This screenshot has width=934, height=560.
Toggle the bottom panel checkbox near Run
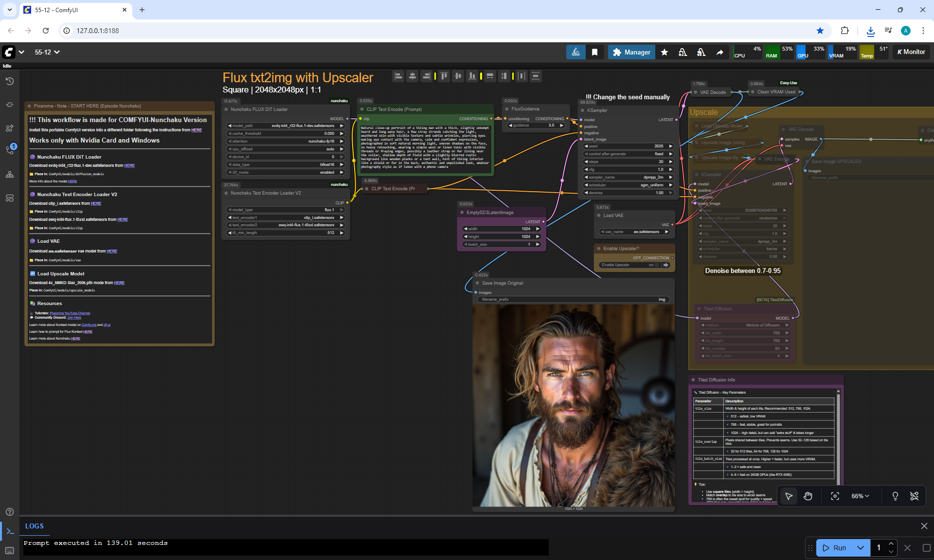[926, 548]
